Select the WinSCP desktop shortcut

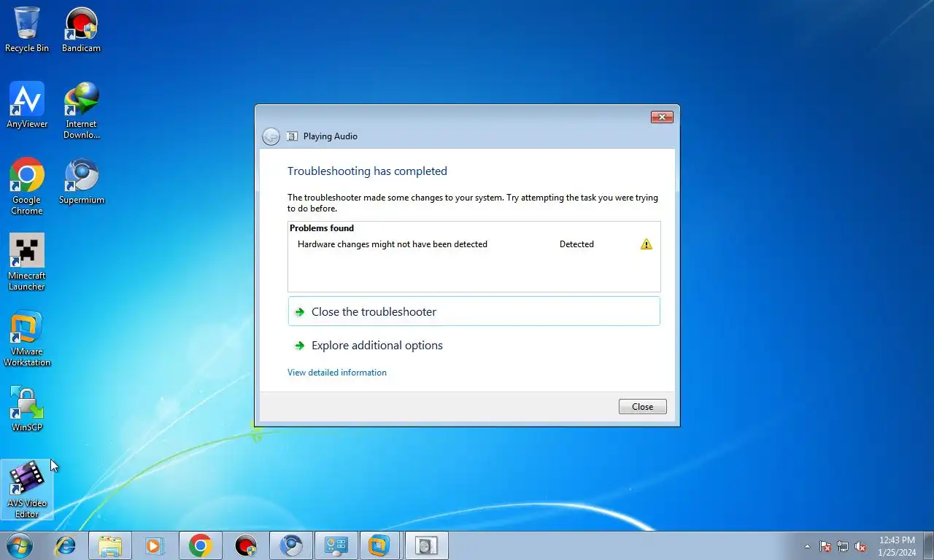point(27,409)
